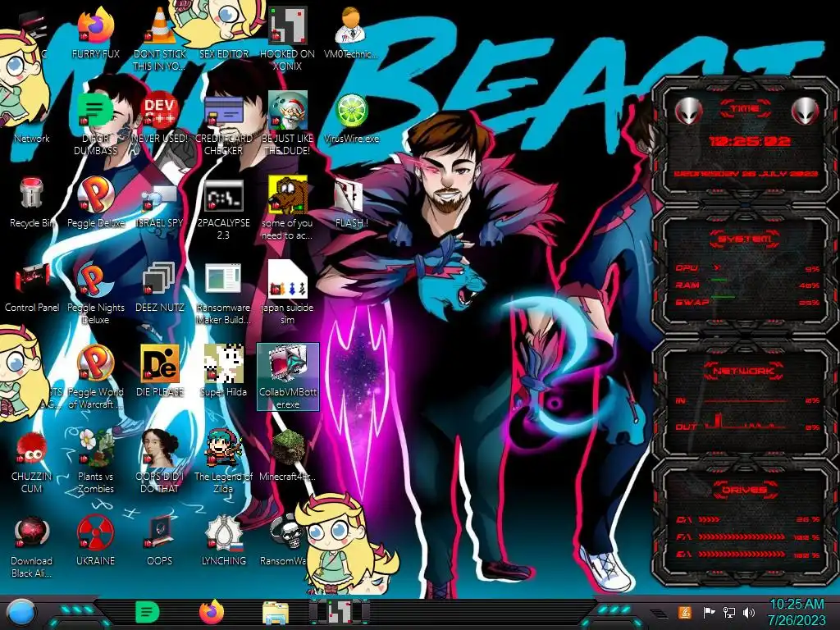Viewport: 840px width, 630px height.
Task: Open 2PACALYPSE 2.3 command icon
Action: 223,208
